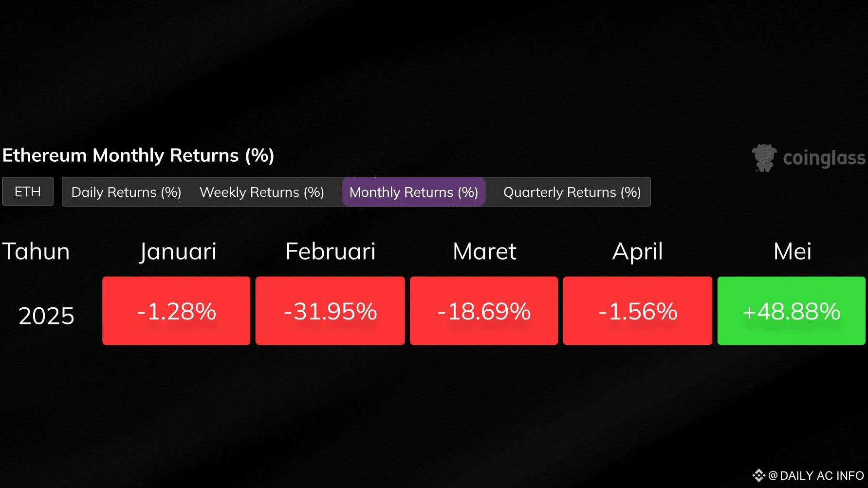Switch to Quarterly Returns (%) tab

pos(572,192)
